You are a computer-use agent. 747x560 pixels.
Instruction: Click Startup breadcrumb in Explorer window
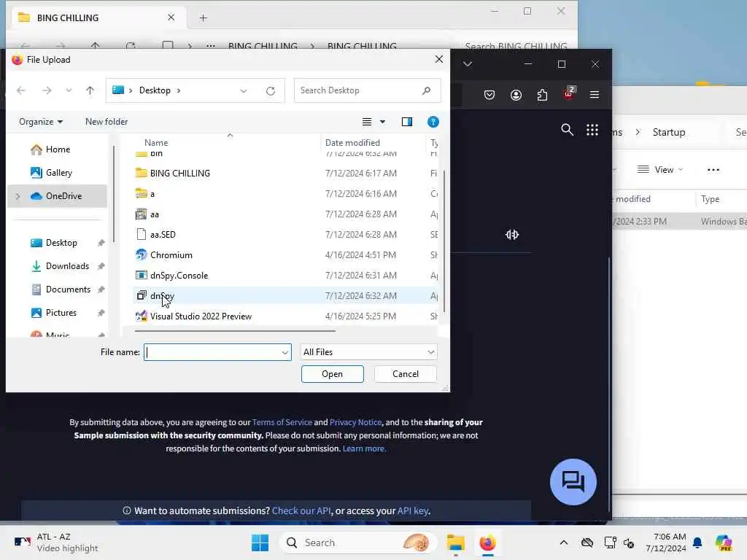pyautogui.click(x=669, y=133)
